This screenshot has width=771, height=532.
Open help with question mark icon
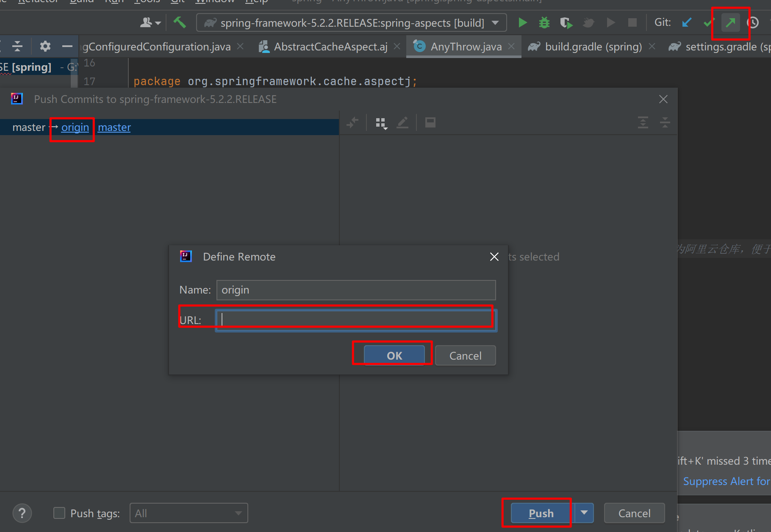[22, 513]
